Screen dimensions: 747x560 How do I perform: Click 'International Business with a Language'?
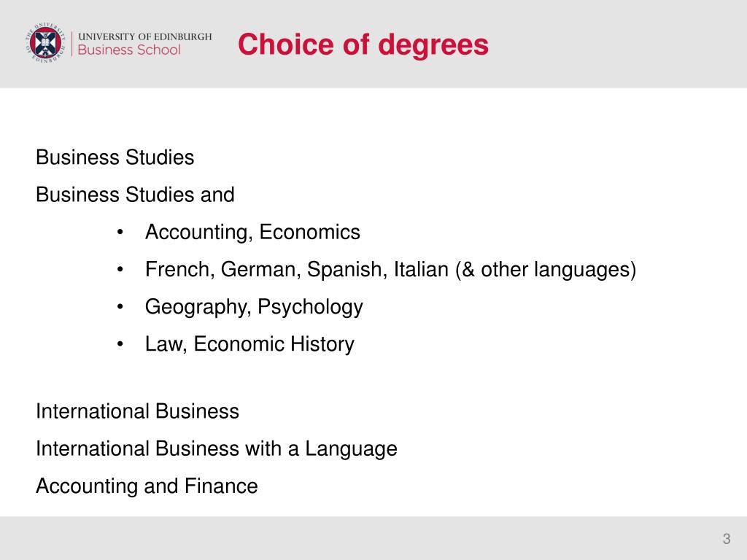pyautogui.click(x=216, y=449)
